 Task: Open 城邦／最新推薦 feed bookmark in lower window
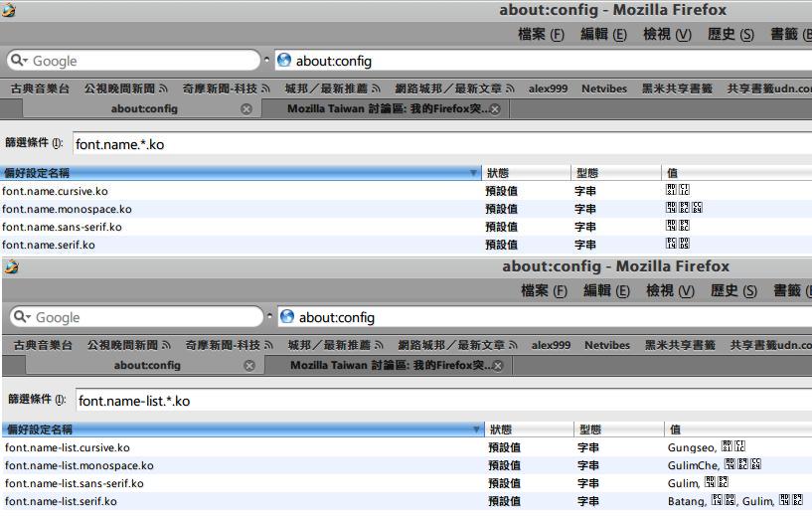pyautogui.click(x=336, y=345)
